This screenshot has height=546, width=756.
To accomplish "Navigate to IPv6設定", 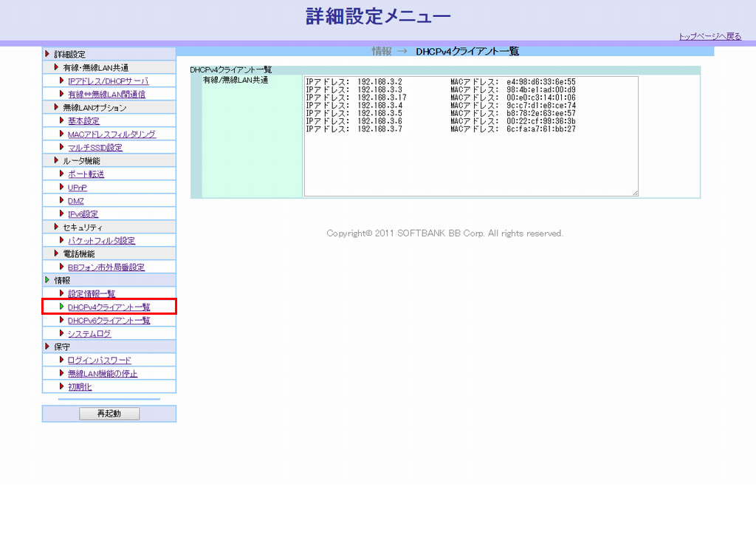I will pos(83,214).
